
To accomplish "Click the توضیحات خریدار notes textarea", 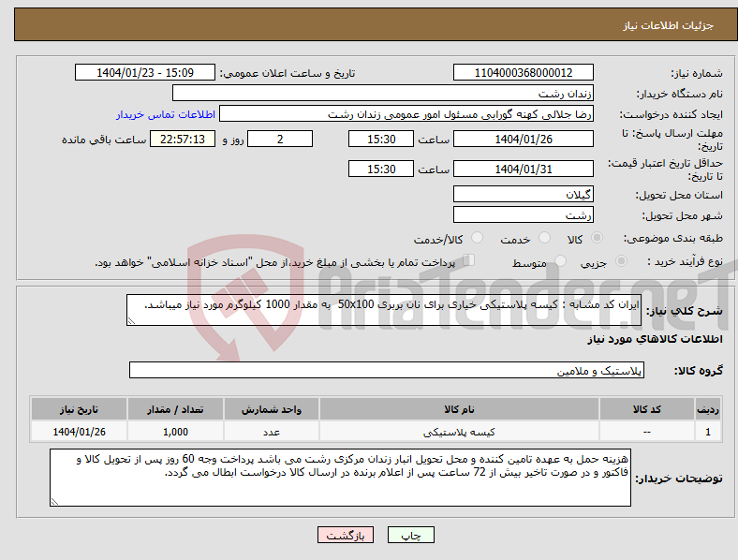I will click(340, 478).
